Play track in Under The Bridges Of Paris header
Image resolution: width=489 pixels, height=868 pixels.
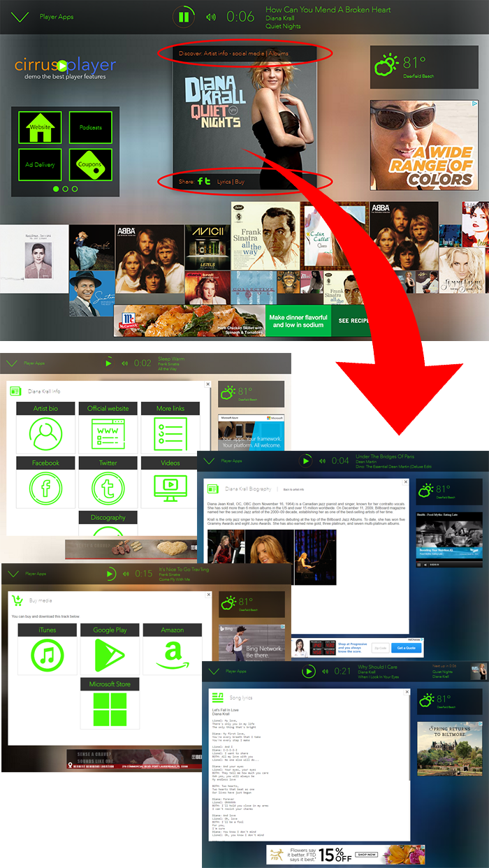(305, 461)
